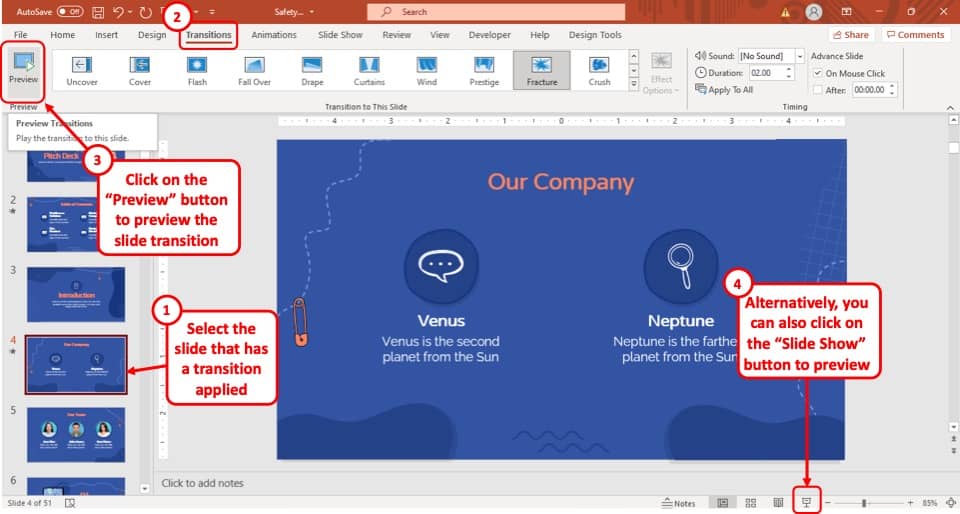Open the account profile avatar
Viewport: 960px width, 514px height.
click(x=814, y=12)
